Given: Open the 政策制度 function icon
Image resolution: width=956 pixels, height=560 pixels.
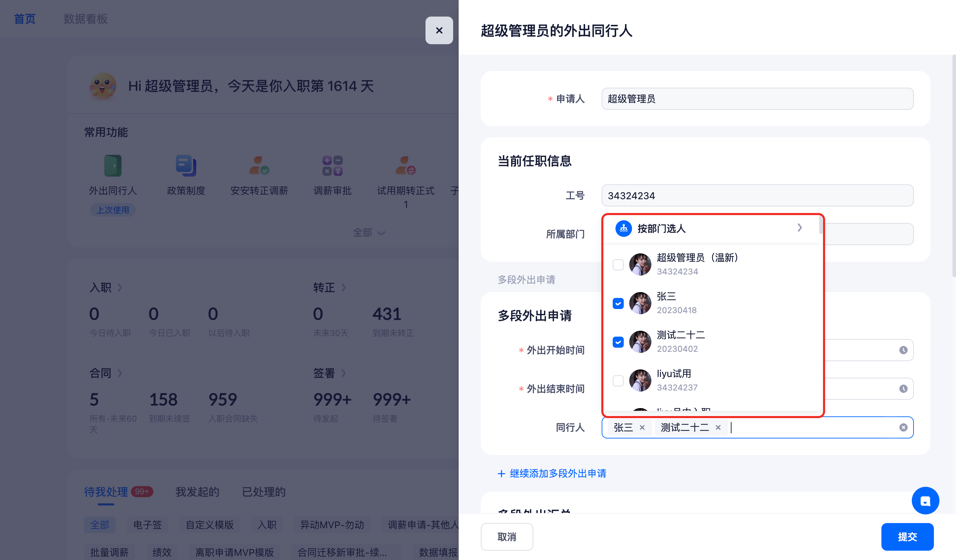Looking at the screenshot, I should (x=186, y=166).
